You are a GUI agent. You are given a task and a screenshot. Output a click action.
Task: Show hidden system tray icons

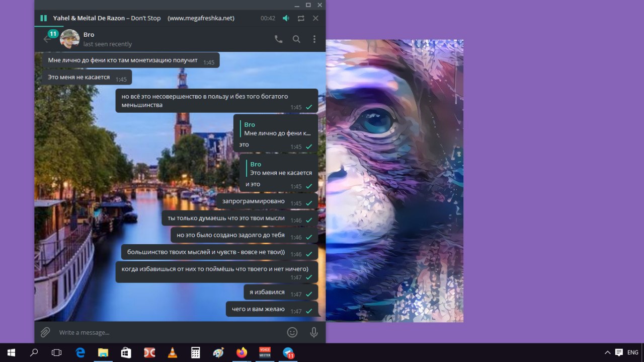[x=607, y=352]
